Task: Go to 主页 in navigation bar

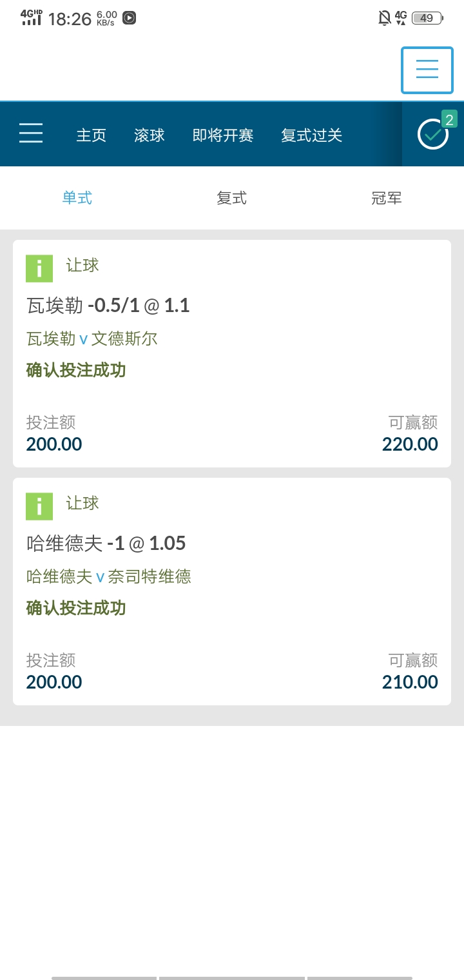Action: pos(92,135)
